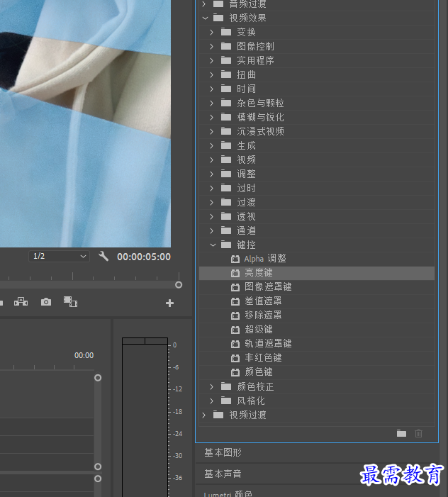The width and height of the screenshot is (448, 497).
Task: Expand the 风格化 folder
Action: pyautogui.click(x=212, y=401)
